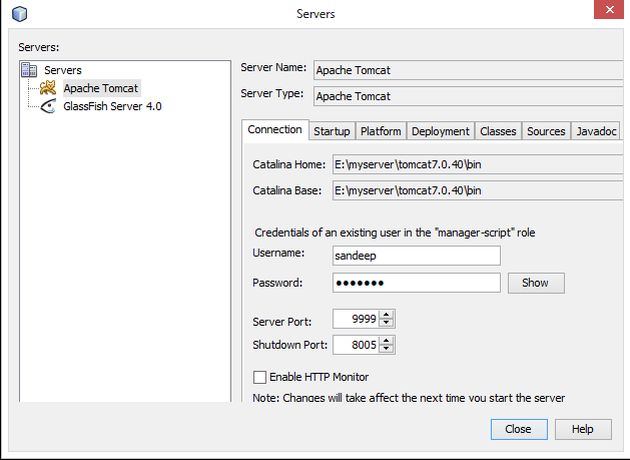Close the Servers dialog with Close button

(x=518, y=428)
